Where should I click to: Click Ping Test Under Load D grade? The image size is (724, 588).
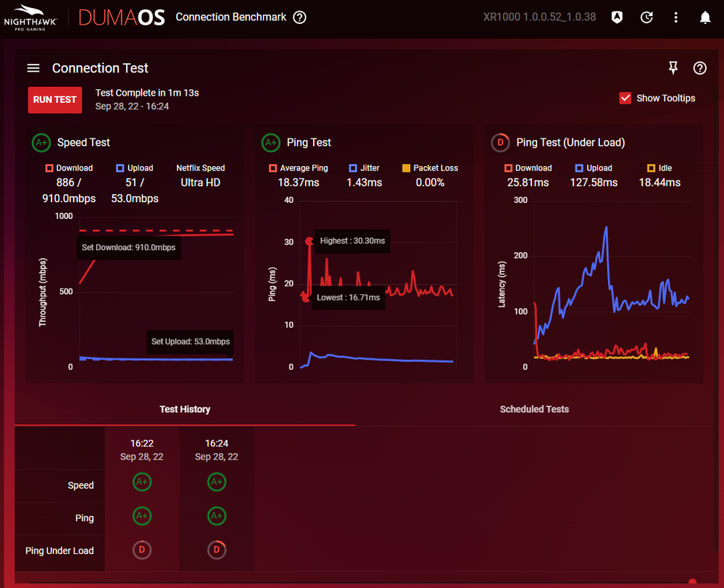tap(500, 143)
